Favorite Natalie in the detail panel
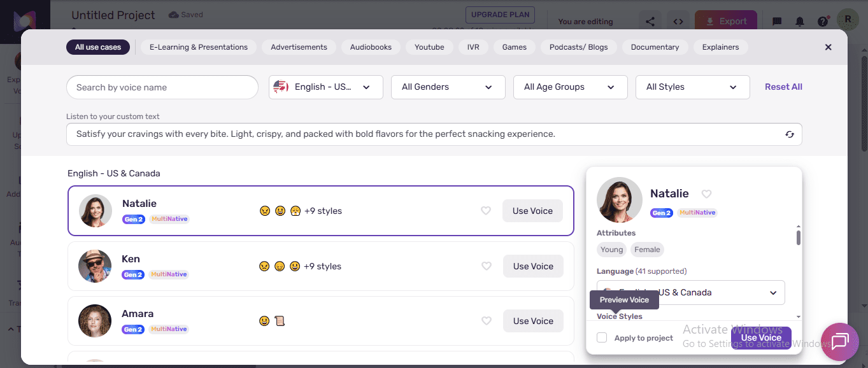Image resolution: width=868 pixels, height=368 pixels. pos(706,194)
